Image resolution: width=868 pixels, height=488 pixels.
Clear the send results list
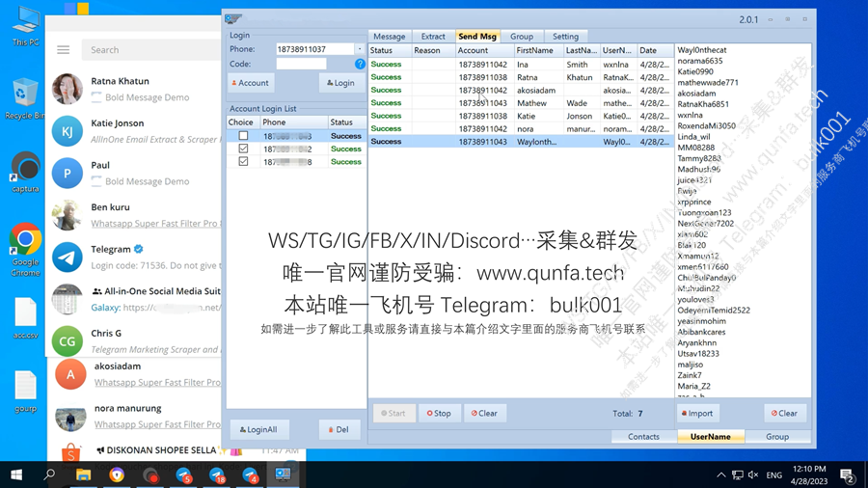(x=484, y=414)
